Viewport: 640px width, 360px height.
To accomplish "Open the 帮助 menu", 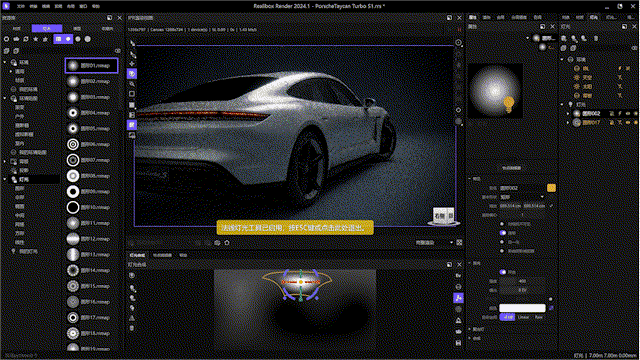I will [x=96, y=6].
